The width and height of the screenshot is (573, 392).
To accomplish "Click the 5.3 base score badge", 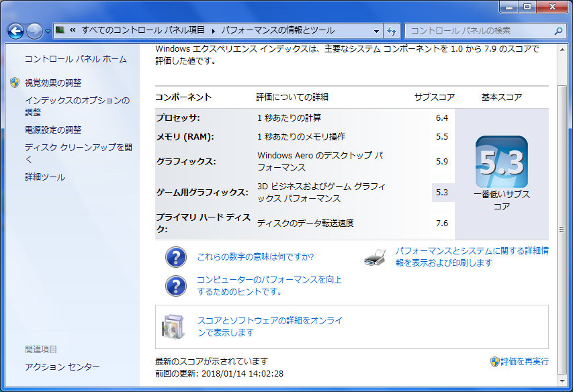I will click(x=501, y=162).
